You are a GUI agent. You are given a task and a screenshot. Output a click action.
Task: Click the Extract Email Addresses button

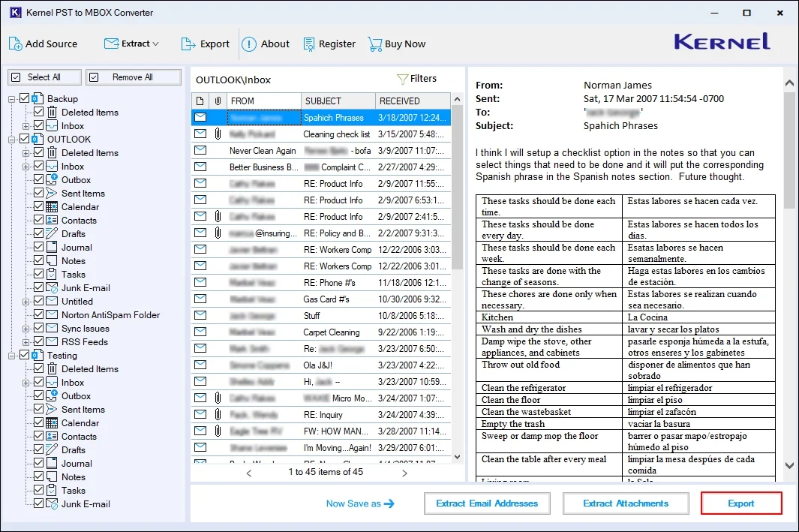point(487,503)
